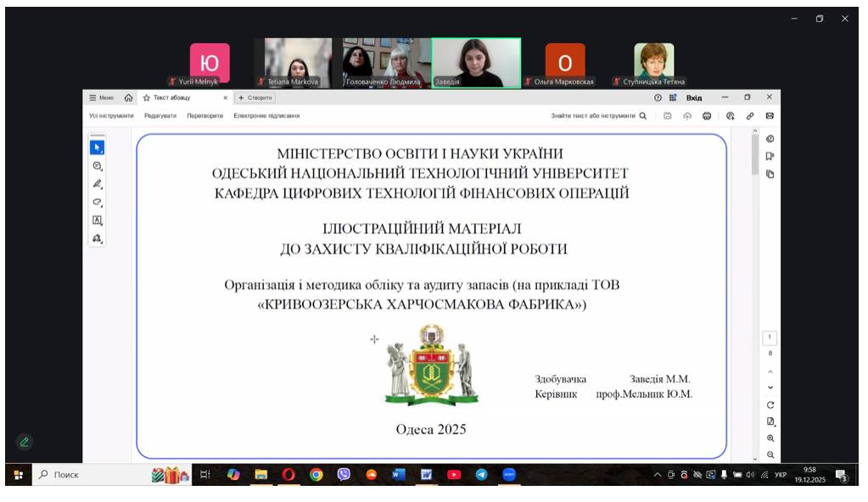Click the copy link icon in top toolbar

[750, 116]
